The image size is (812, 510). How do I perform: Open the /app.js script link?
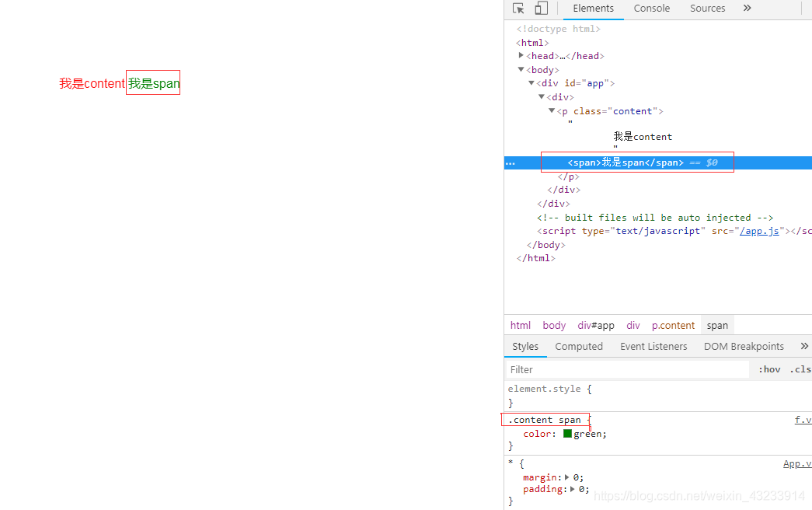click(759, 231)
